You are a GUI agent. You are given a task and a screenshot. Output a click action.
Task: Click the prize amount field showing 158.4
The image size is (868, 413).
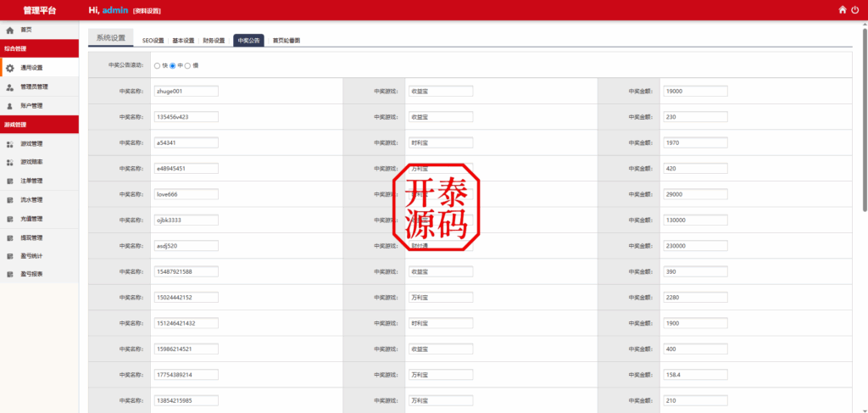695,375
